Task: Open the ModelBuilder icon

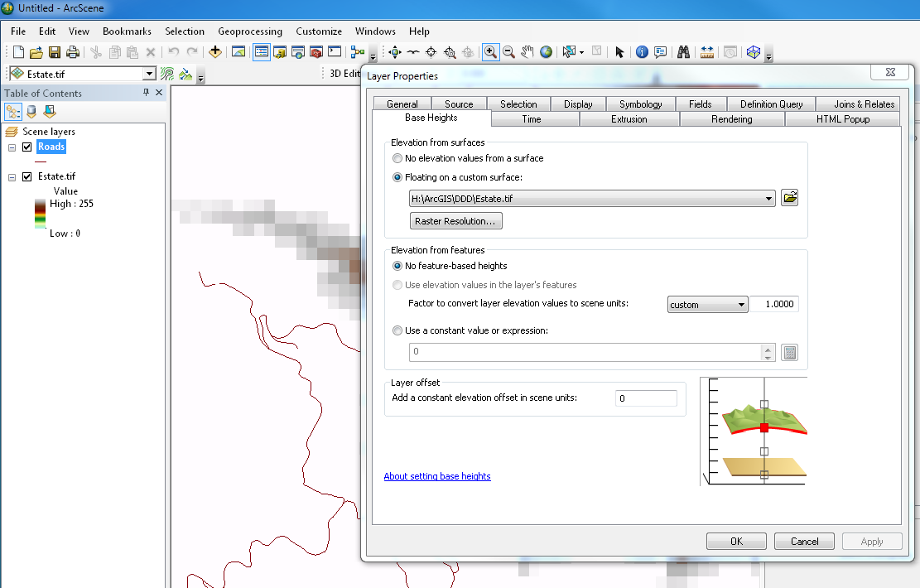Action: click(358, 52)
